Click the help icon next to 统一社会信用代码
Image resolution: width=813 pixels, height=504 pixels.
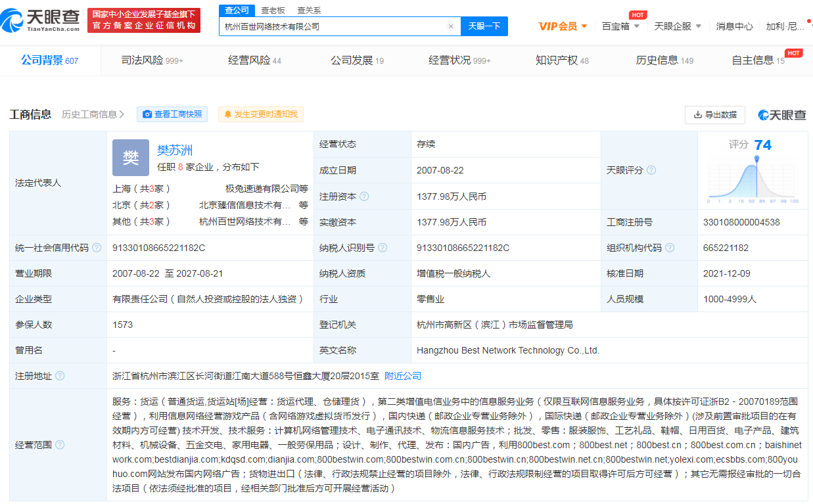coord(97,248)
